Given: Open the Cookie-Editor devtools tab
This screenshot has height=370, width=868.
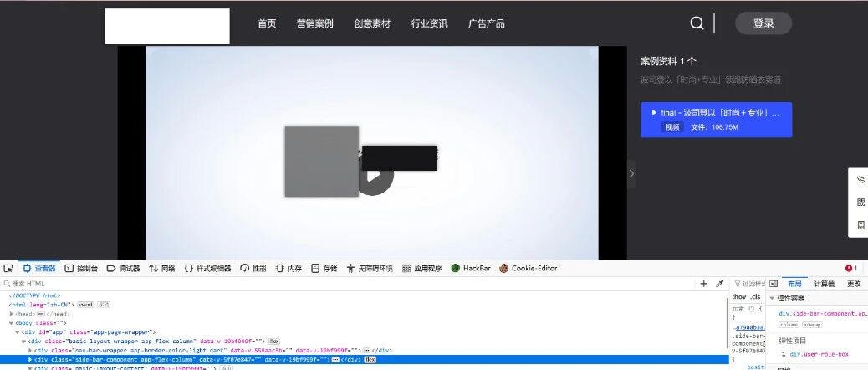Looking at the screenshot, I should tap(528, 268).
